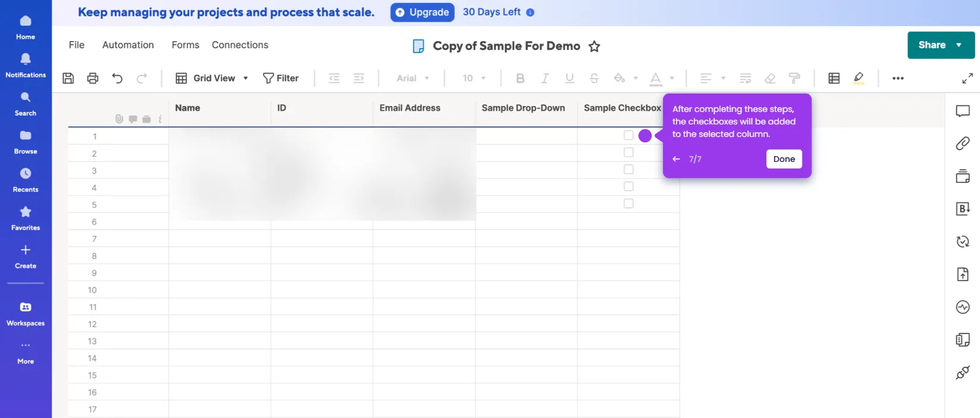Open the Forms menu

186,45
